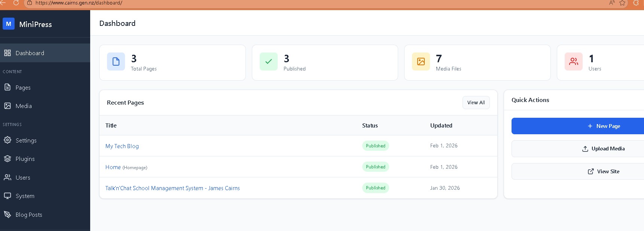This screenshot has width=644, height=231.
Task: Click the Total Pages stat card
Action: click(172, 63)
